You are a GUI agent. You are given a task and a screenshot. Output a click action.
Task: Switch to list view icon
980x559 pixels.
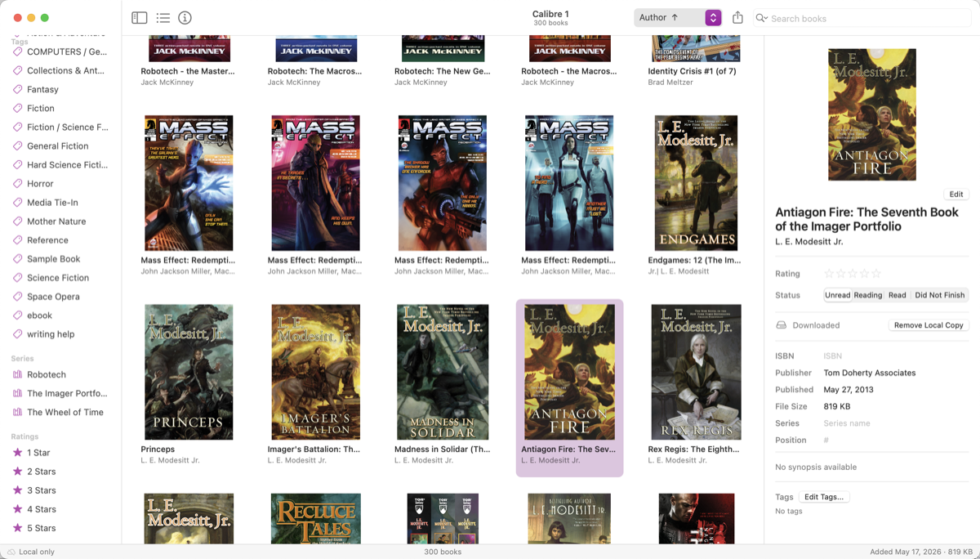tap(163, 17)
